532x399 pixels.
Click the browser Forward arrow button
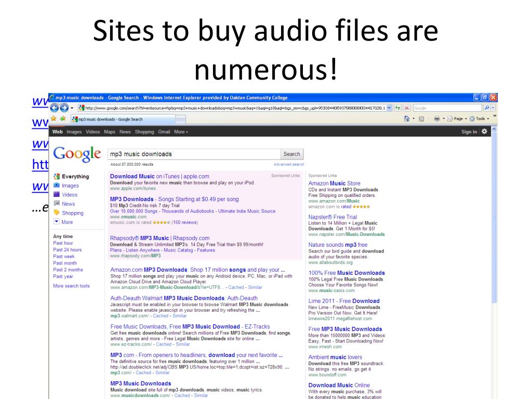point(64,108)
